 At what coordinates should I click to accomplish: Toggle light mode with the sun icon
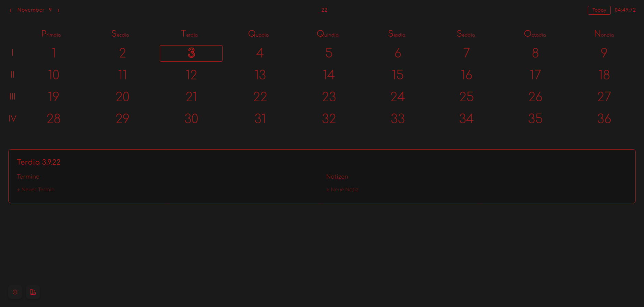click(15, 292)
